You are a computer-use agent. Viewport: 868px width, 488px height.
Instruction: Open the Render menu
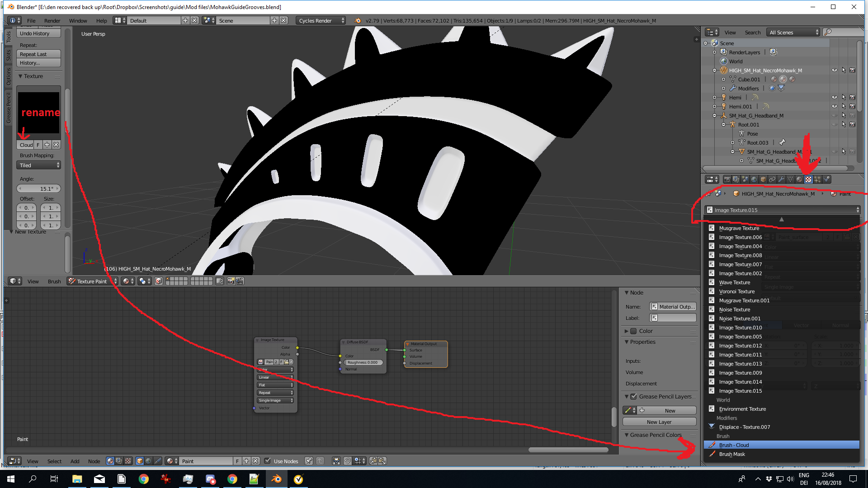click(52, 20)
